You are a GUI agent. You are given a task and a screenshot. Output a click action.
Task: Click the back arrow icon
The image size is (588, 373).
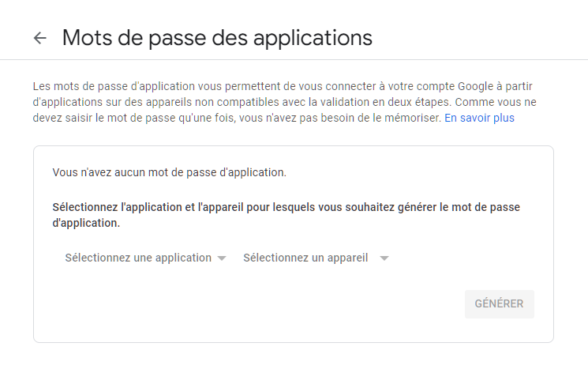coord(40,38)
